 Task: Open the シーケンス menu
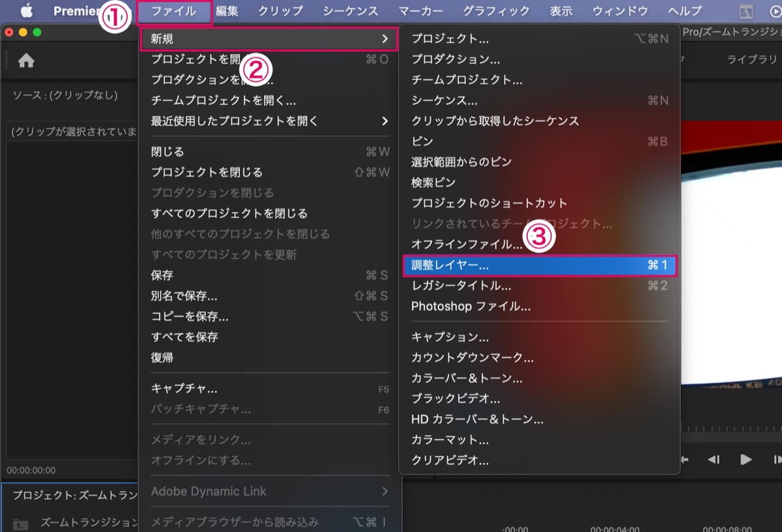pos(351,11)
